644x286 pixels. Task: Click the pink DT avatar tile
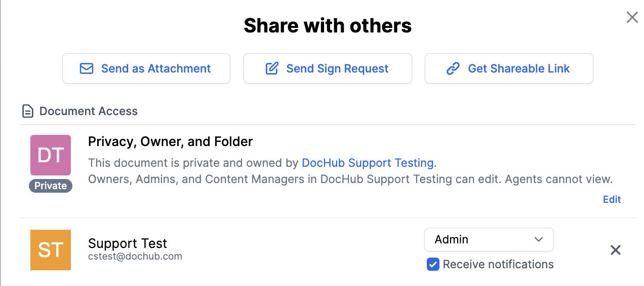[51, 155]
